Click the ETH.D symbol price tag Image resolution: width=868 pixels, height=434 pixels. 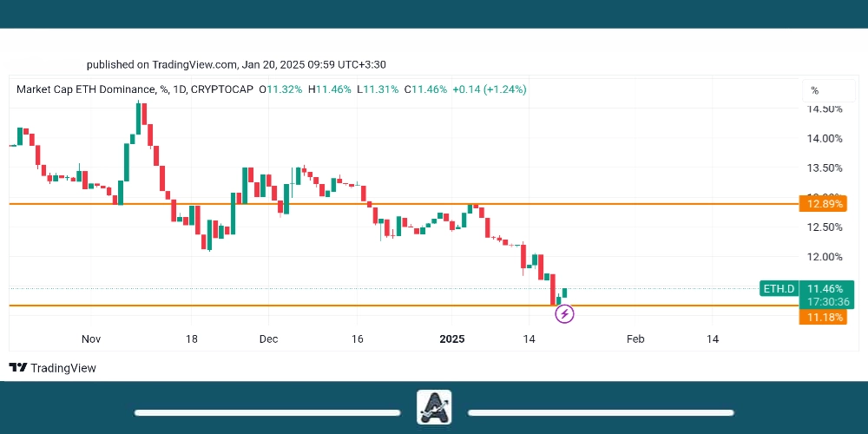click(779, 288)
